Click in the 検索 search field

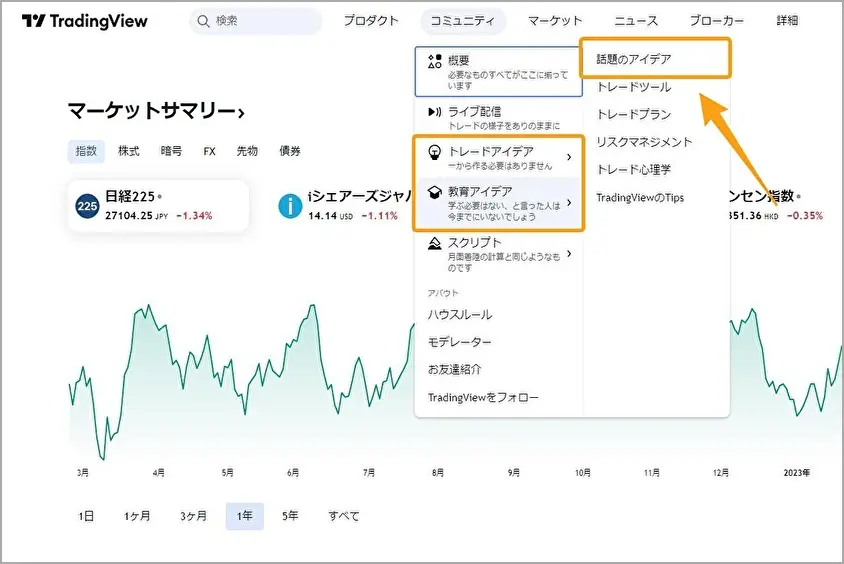256,21
